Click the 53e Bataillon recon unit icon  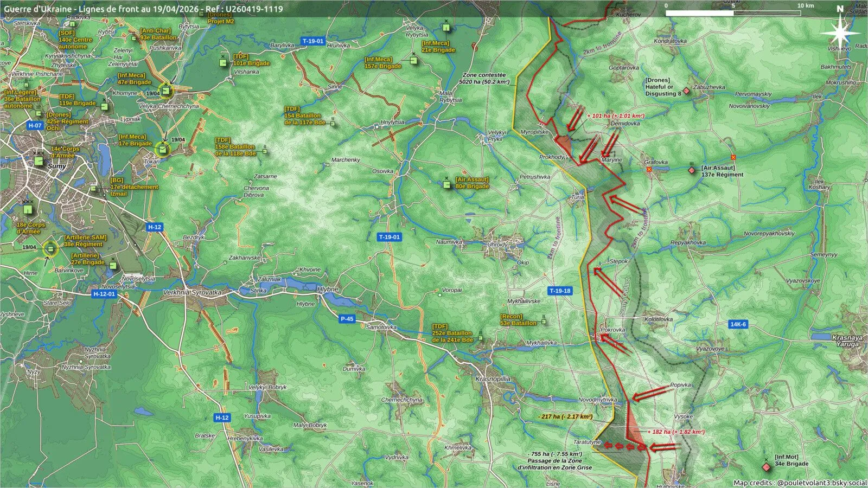544,320
